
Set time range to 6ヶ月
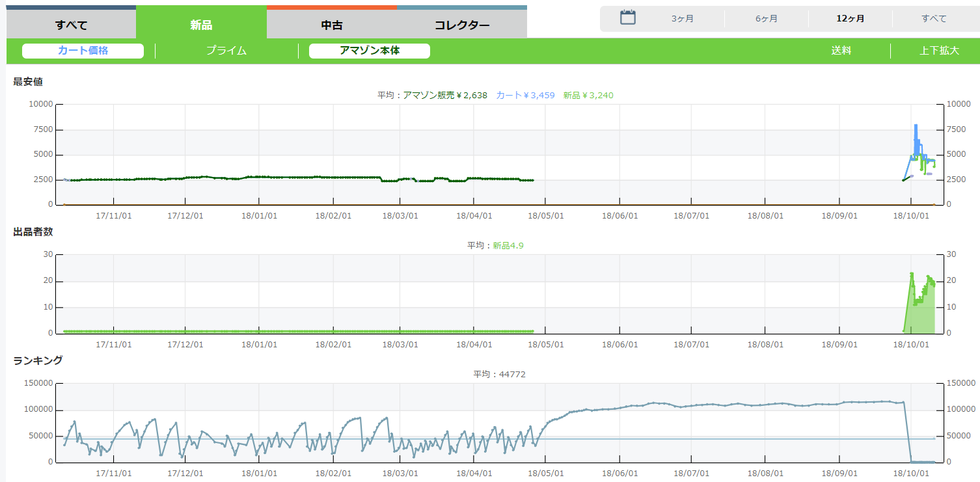(x=767, y=19)
